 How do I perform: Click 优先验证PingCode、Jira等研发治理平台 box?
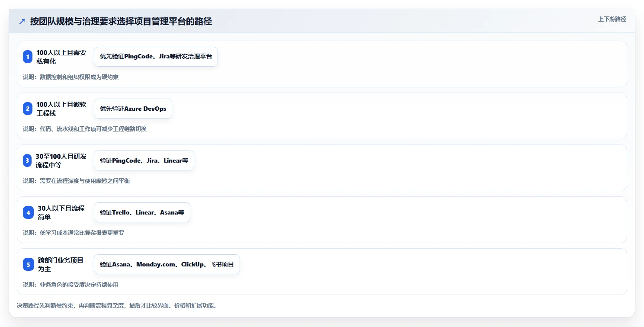tap(156, 57)
